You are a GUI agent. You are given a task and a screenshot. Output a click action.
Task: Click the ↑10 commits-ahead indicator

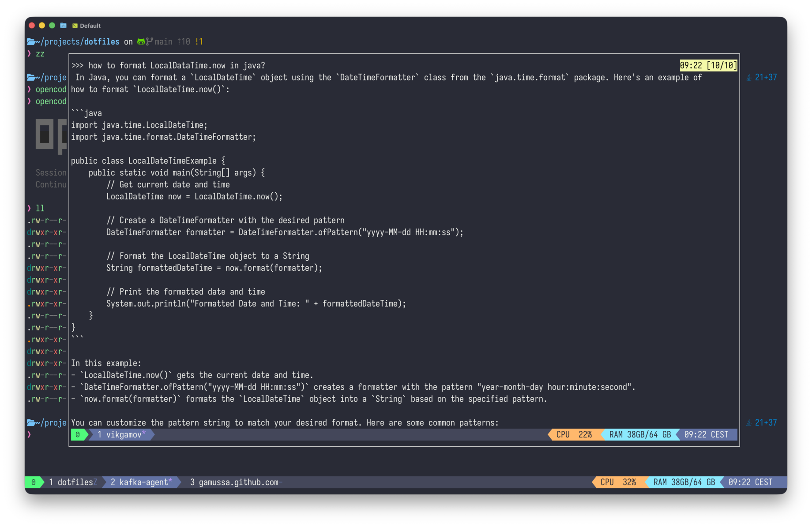click(184, 41)
